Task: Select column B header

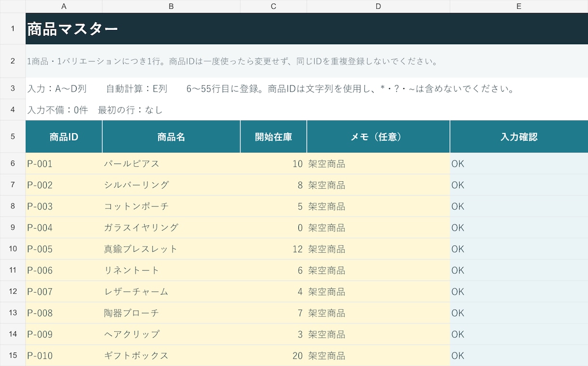Action: point(171,6)
